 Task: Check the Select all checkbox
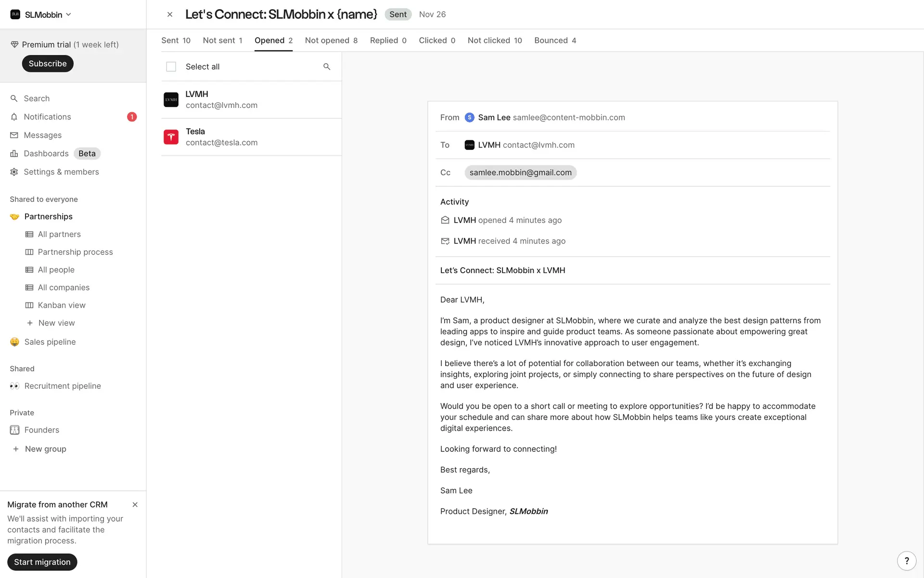pos(171,66)
